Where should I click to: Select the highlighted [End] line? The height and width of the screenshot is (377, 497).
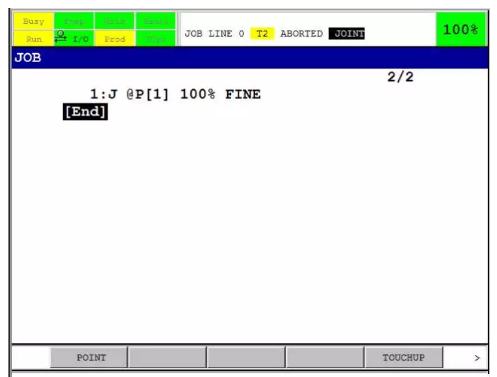pyautogui.click(x=85, y=112)
